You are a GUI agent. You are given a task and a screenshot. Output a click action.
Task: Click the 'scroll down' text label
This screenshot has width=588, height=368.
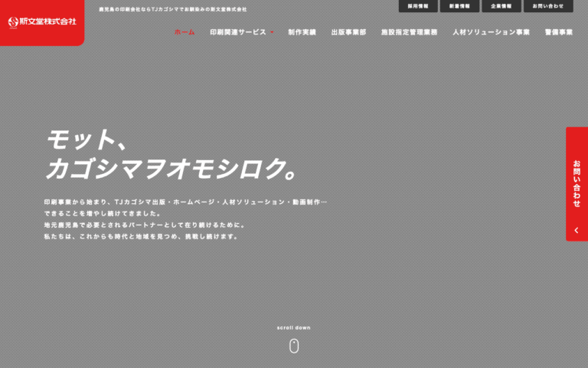click(x=294, y=328)
